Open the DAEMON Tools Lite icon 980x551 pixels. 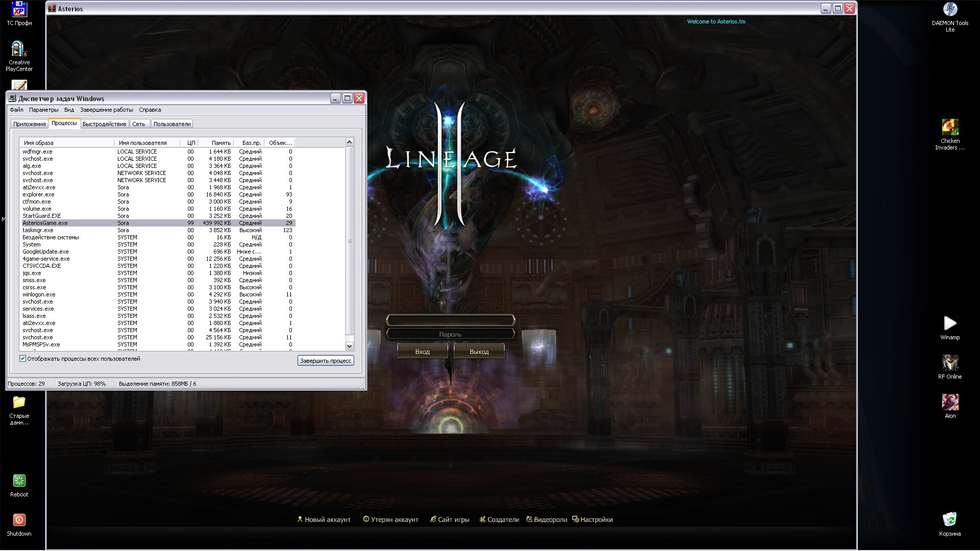(950, 17)
